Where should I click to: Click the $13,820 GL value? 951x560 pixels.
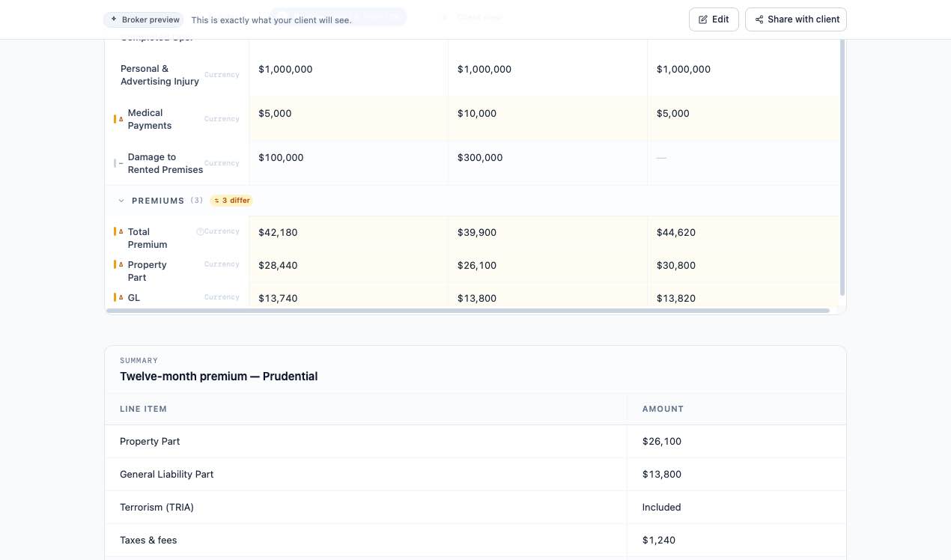[x=676, y=299]
